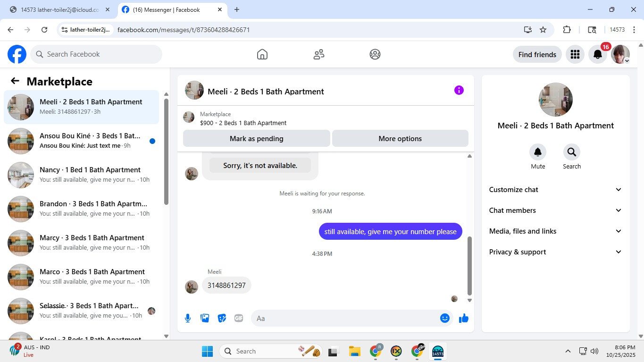Viewport: 644px width, 362px height.
Task: Click the Search Facebook field
Action: point(96,54)
